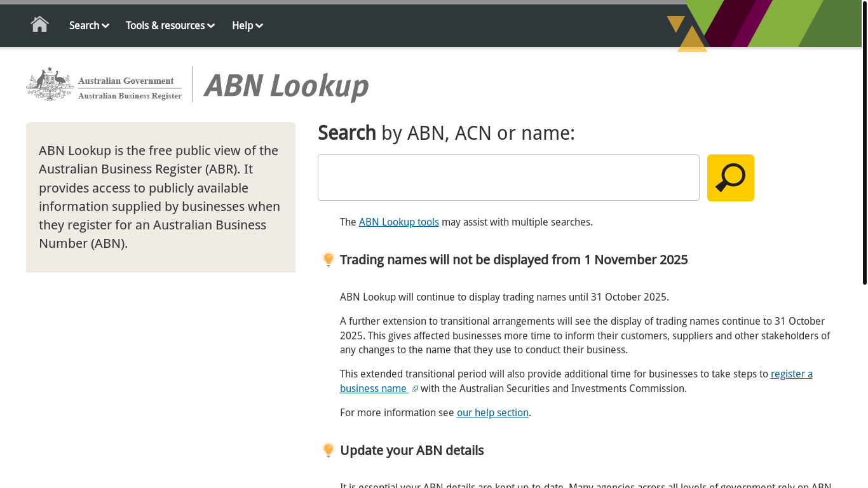Select the 'Update your ABN details' heading
The width and height of the screenshot is (868, 488).
point(412,451)
